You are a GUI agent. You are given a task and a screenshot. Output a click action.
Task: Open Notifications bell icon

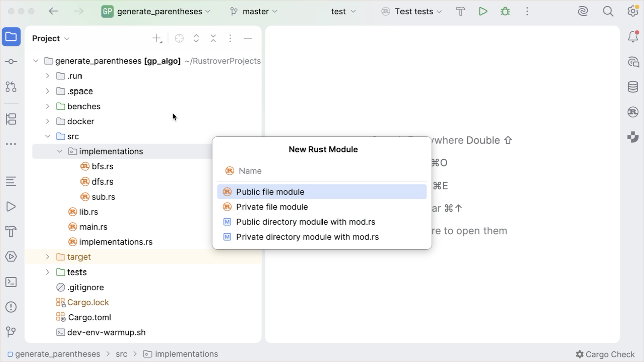(633, 37)
